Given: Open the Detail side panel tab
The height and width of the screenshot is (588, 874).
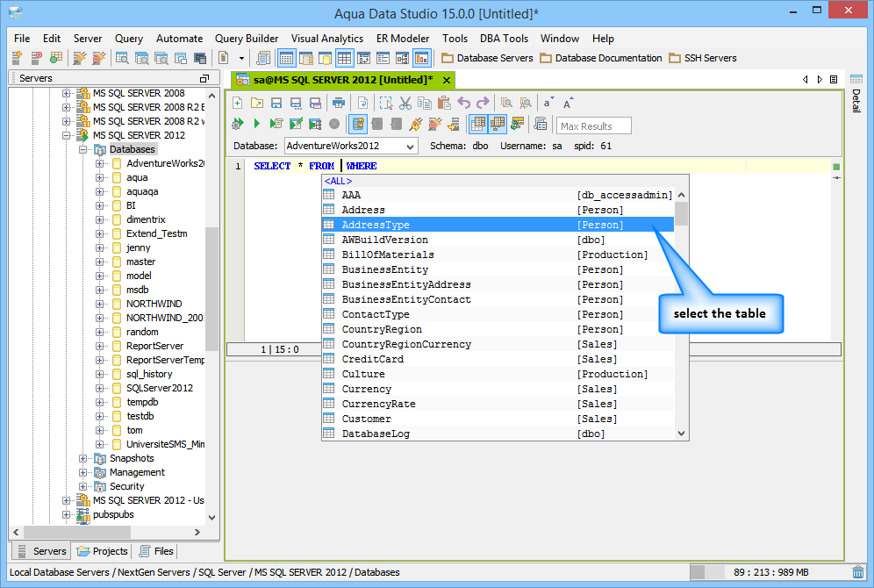Looking at the screenshot, I should (x=856, y=92).
